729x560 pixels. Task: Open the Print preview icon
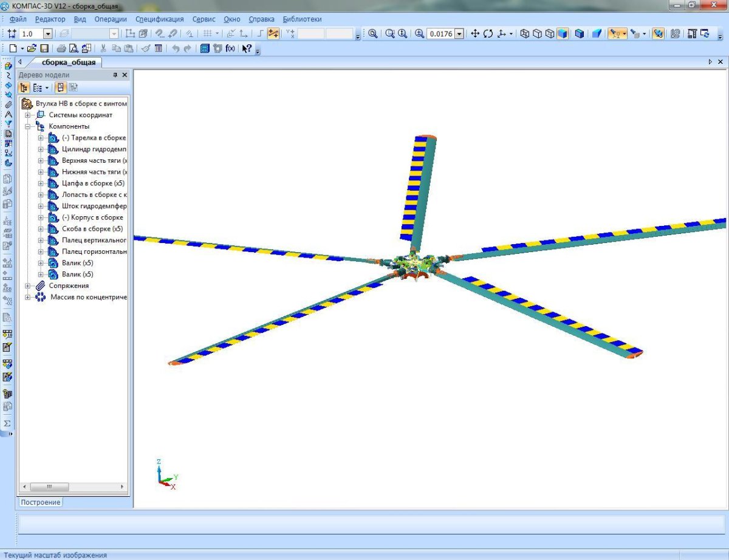[74, 49]
